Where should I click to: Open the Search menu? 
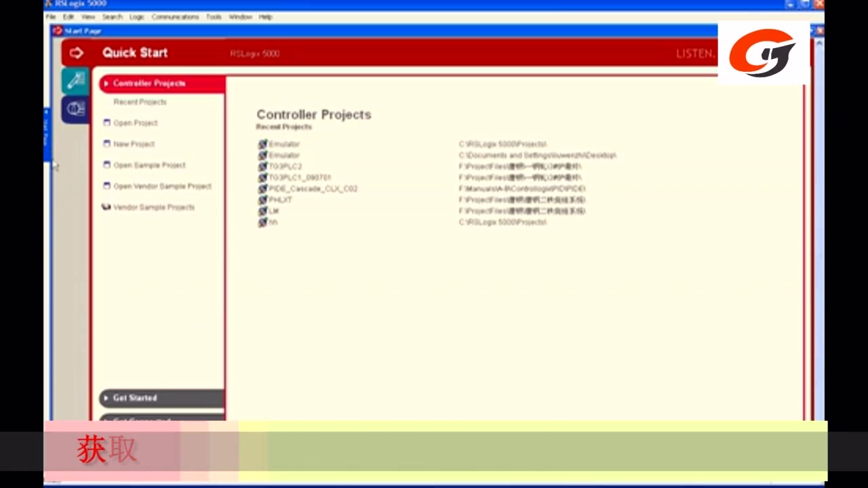point(113,17)
